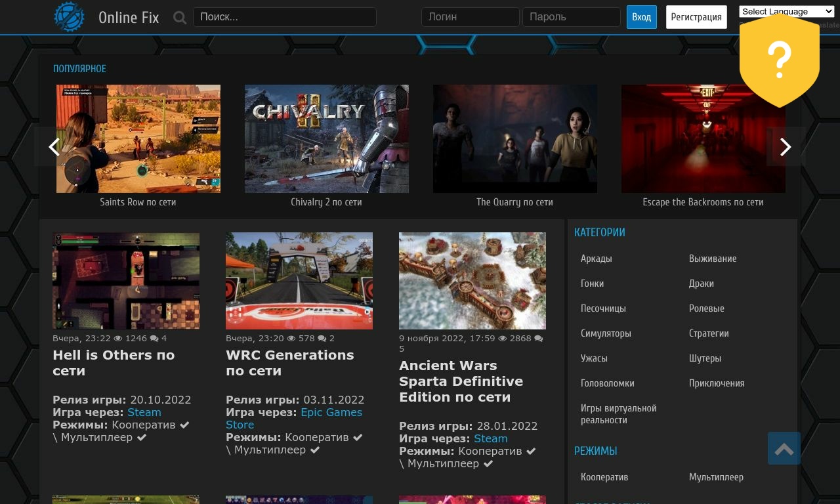Follow the Epic Games Store link
The width and height of the screenshot is (840, 504).
click(x=294, y=419)
